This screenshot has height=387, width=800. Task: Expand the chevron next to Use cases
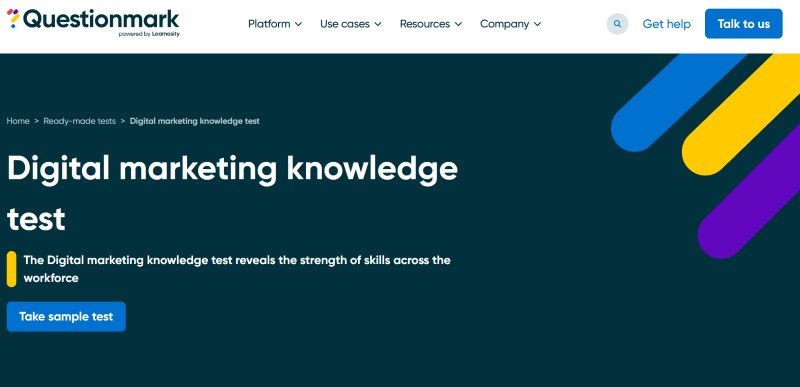point(378,24)
